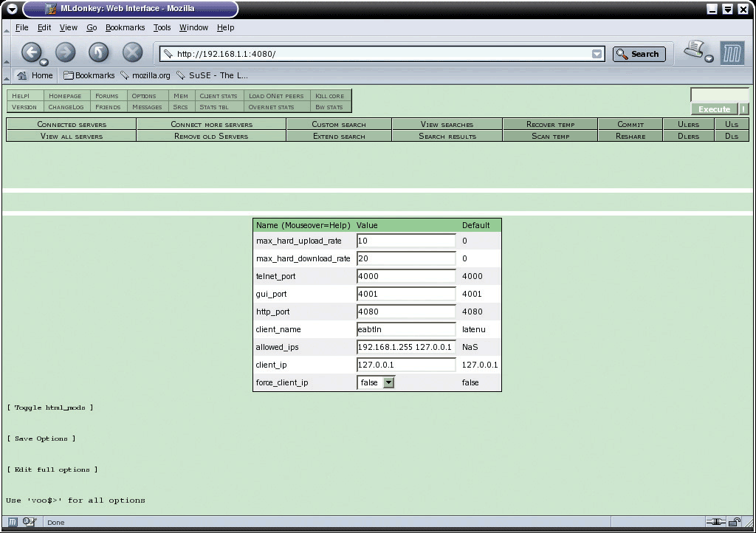Open the Back button history dropdown arrow
Screen dimensions: 756x533
tap(44, 62)
